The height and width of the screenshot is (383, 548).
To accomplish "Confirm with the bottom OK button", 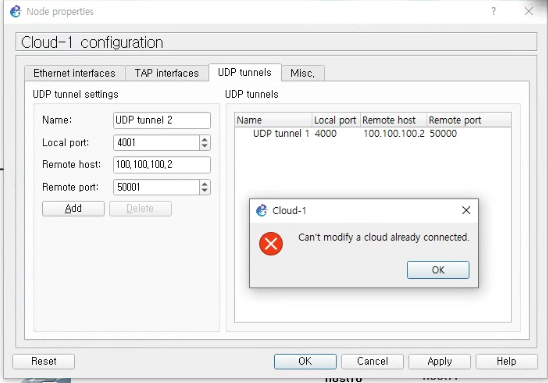I will tap(305, 361).
